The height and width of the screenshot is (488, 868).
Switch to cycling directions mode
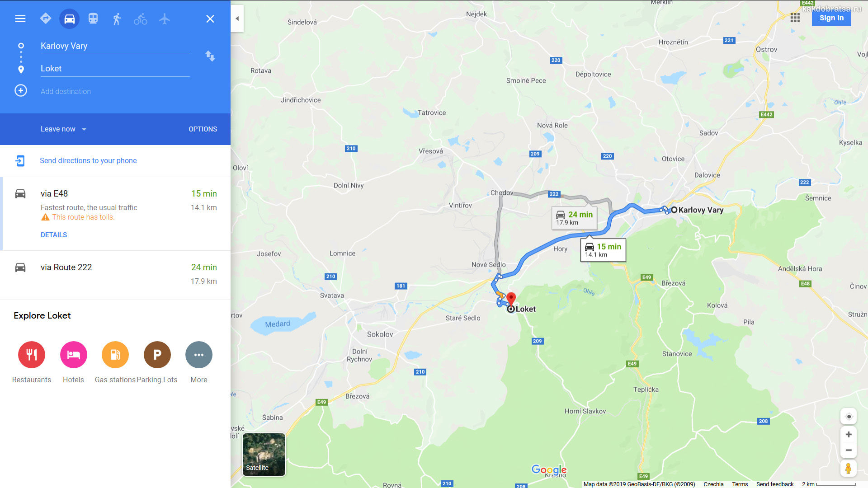tap(141, 19)
